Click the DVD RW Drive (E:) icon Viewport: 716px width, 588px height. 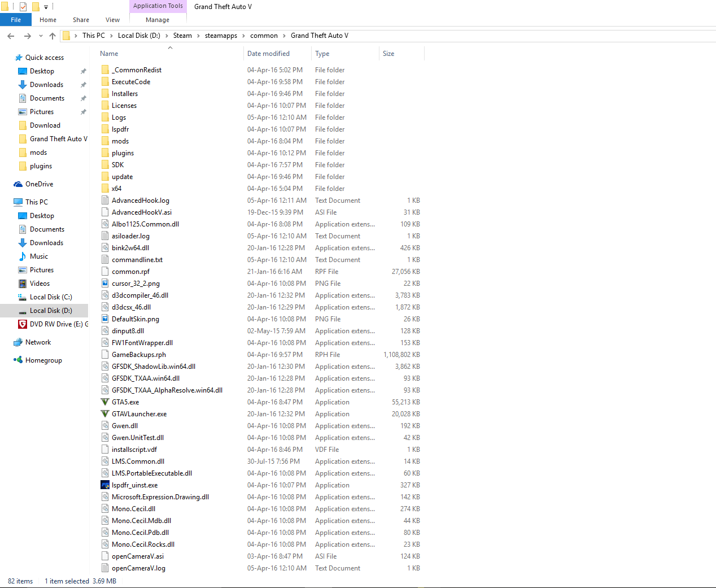click(x=23, y=324)
